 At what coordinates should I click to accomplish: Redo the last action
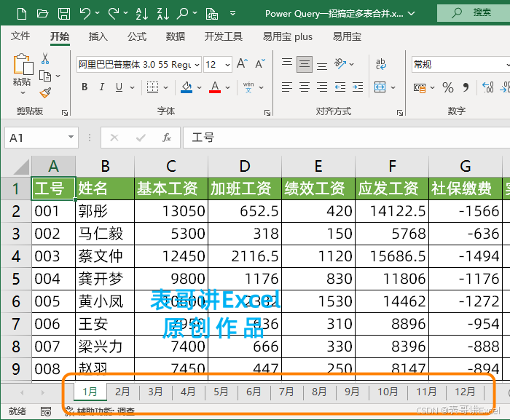114,14
